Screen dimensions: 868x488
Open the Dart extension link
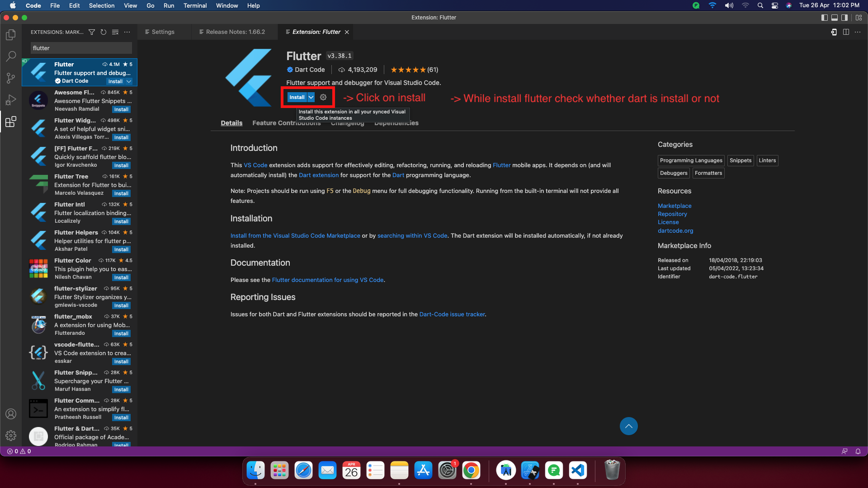[318, 175]
